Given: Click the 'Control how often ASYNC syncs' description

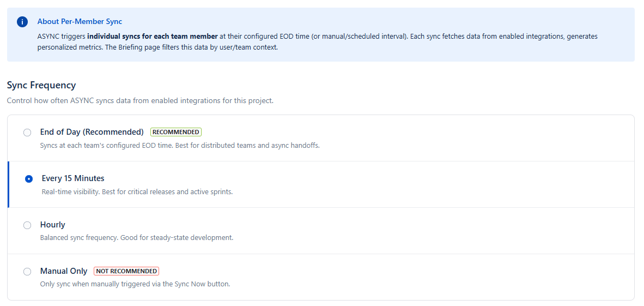Looking at the screenshot, I should point(140,101).
